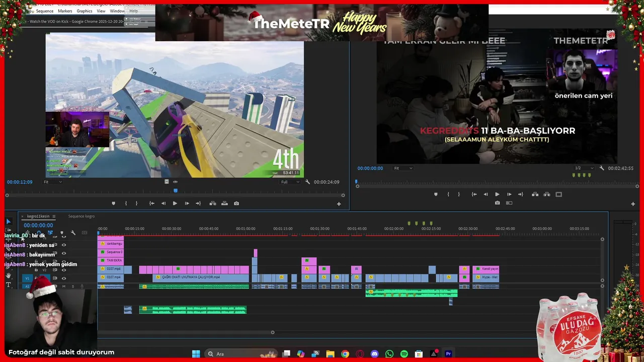Open Source monitor Fit zoom dropdown
Viewport: 644px width, 362px height.
(x=52, y=182)
